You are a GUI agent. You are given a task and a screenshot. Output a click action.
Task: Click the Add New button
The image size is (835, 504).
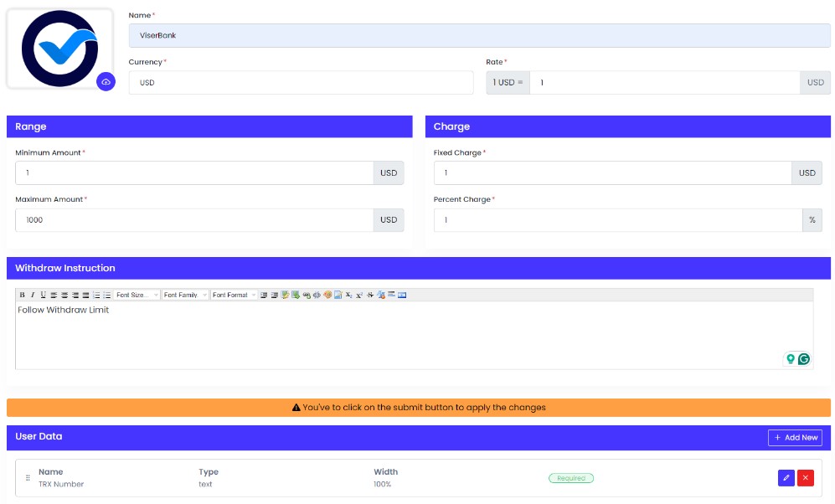pos(795,438)
